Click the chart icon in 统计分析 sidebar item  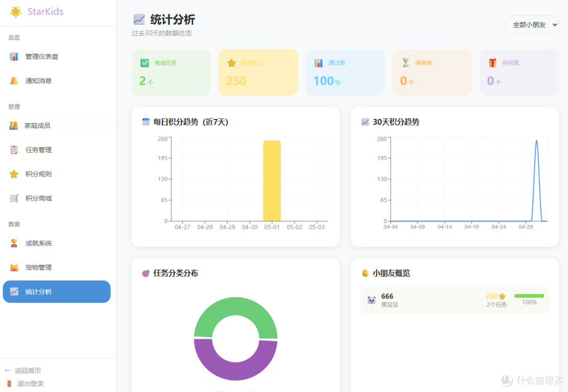[14, 292]
